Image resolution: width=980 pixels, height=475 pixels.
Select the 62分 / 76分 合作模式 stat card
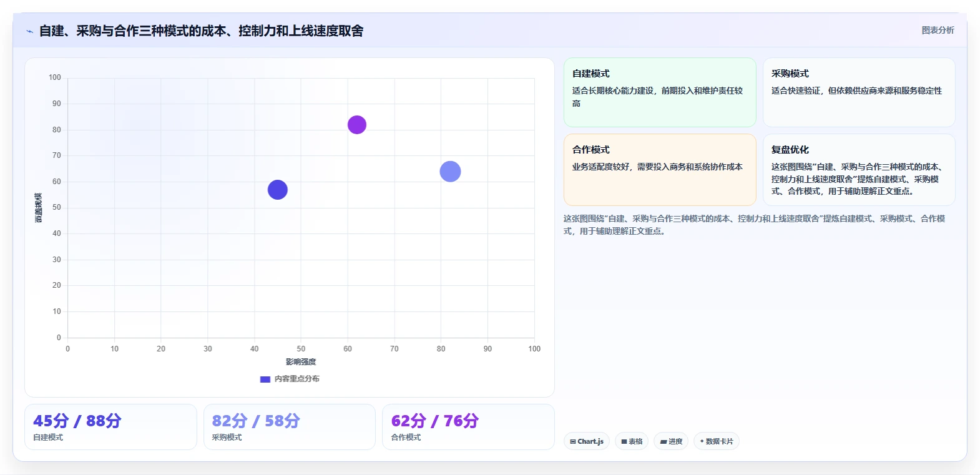coord(468,427)
